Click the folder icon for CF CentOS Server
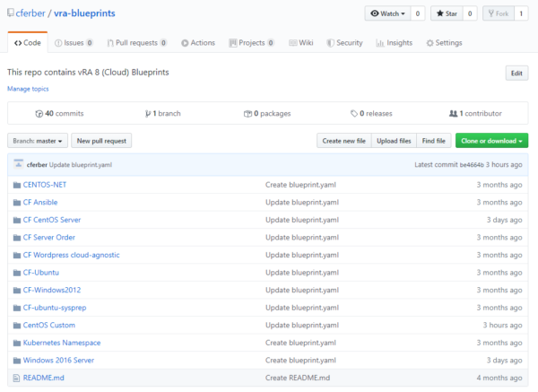The width and height of the screenshot is (538, 392). coord(17,220)
